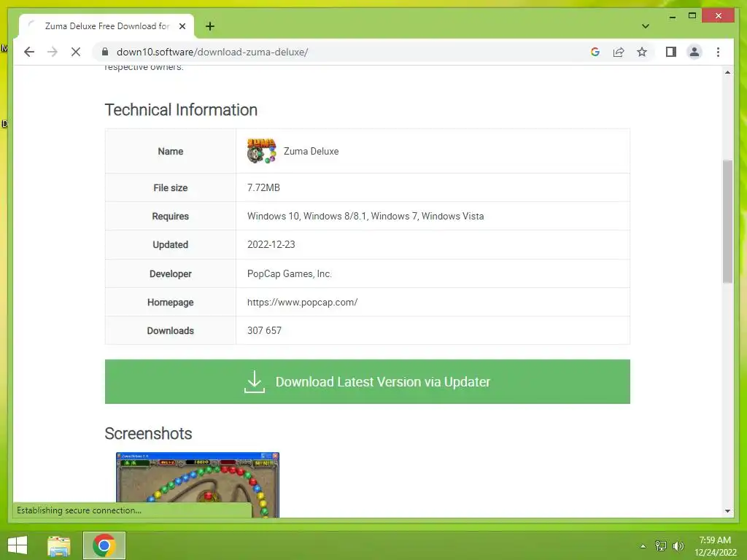
Task: View site info via the padlock icon
Action: [105, 52]
